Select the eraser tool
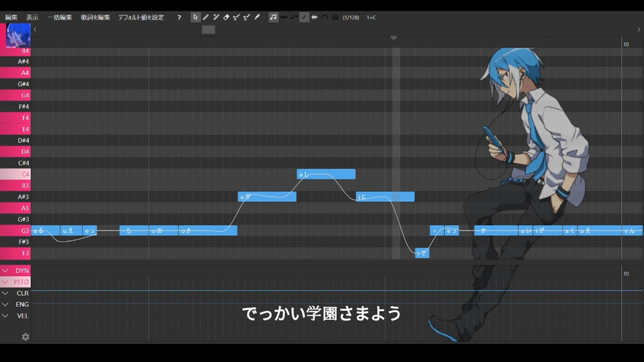This screenshot has width=644, height=362. (x=226, y=17)
